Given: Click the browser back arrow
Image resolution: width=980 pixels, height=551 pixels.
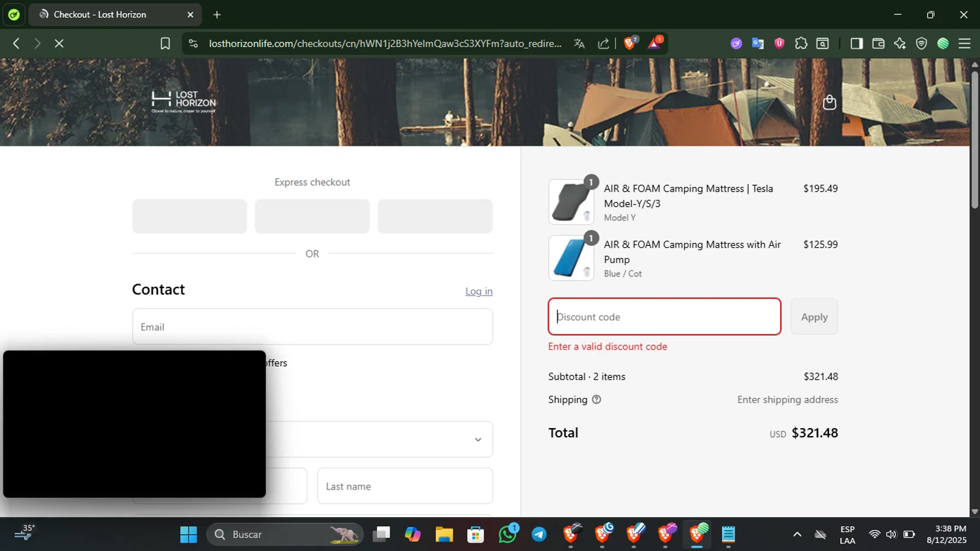Looking at the screenshot, I should tap(16, 43).
